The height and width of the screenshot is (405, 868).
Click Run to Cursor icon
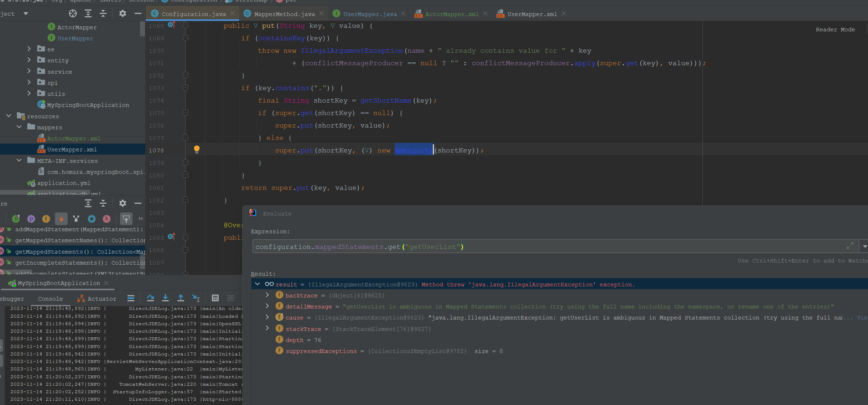pos(196,298)
